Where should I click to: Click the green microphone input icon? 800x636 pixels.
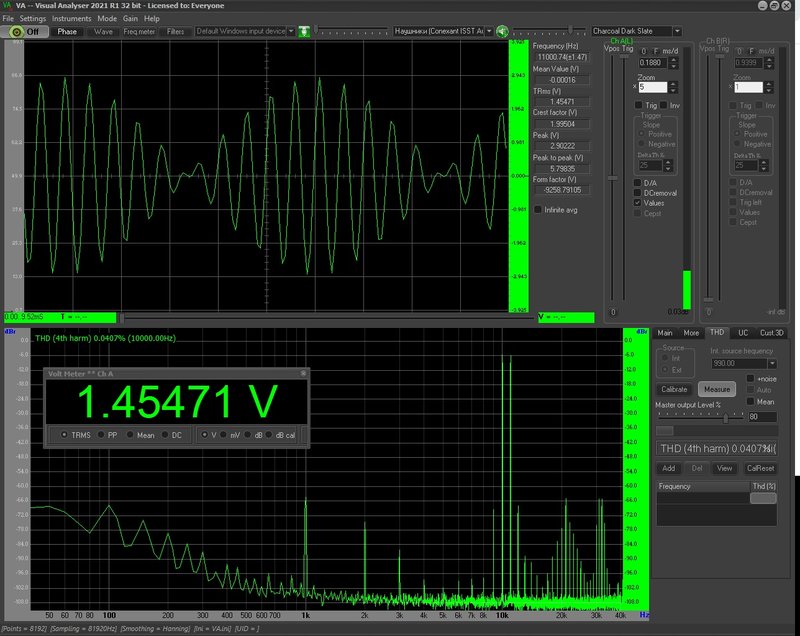pyautogui.click(x=304, y=32)
